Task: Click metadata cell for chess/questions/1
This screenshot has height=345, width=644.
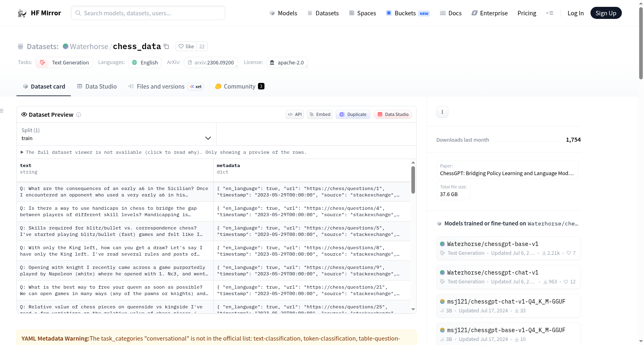Action: point(312,192)
